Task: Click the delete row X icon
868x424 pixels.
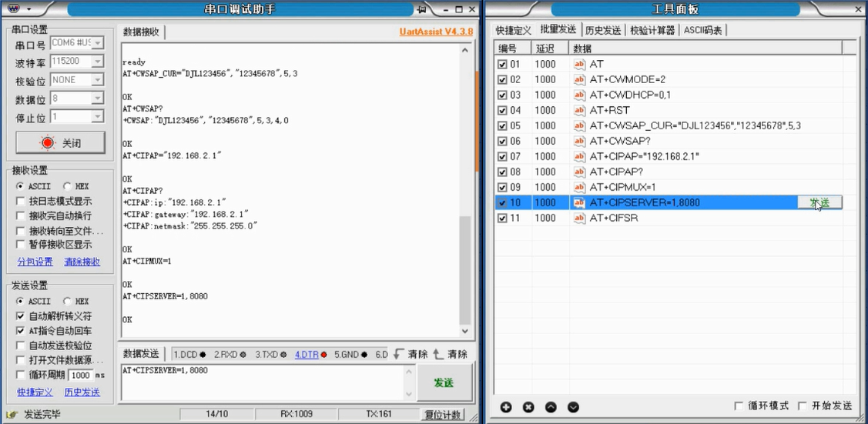Action: [528, 407]
